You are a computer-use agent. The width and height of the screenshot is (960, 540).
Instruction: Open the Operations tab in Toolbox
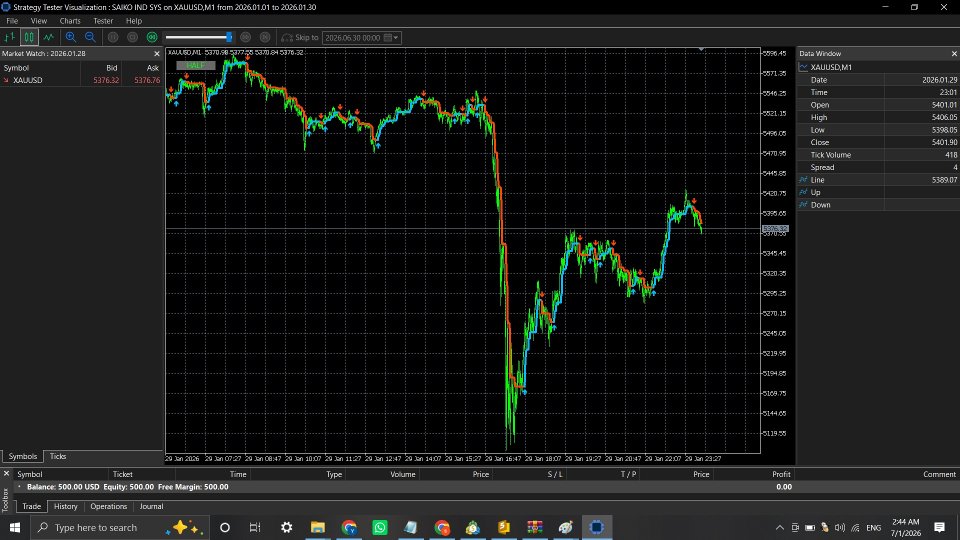click(x=108, y=506)
